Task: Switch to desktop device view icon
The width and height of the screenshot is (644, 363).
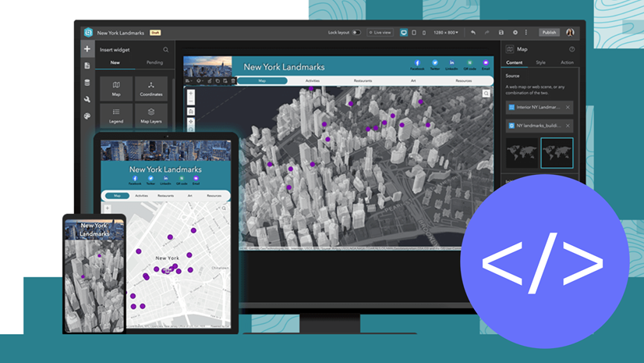Action: point(404,33)
